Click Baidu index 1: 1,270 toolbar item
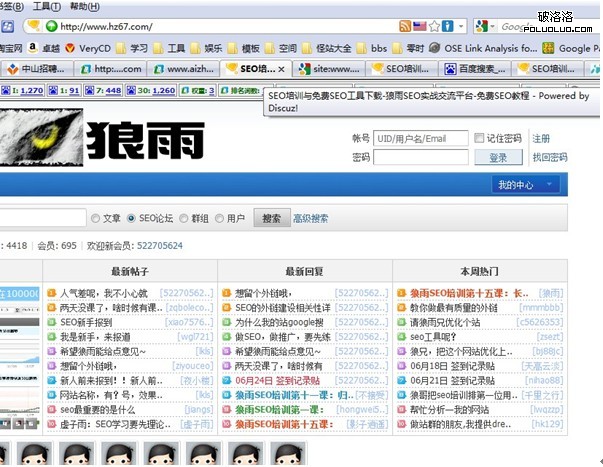 22,90
